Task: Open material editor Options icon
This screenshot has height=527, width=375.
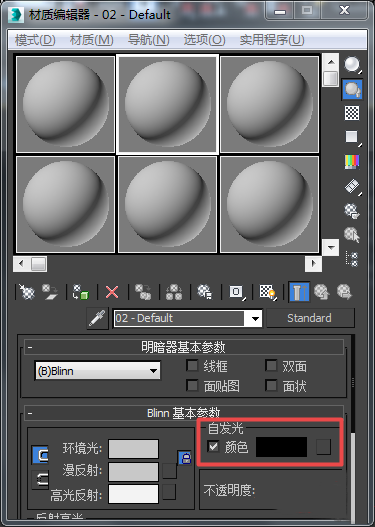Action: click(x=352, y=211)
